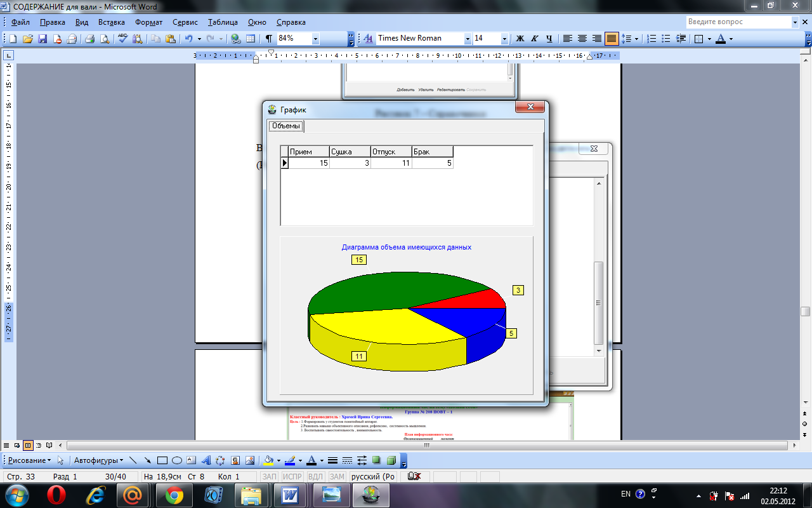Open the Правка menu
The image size is (812, 508).
pos(52,22)
